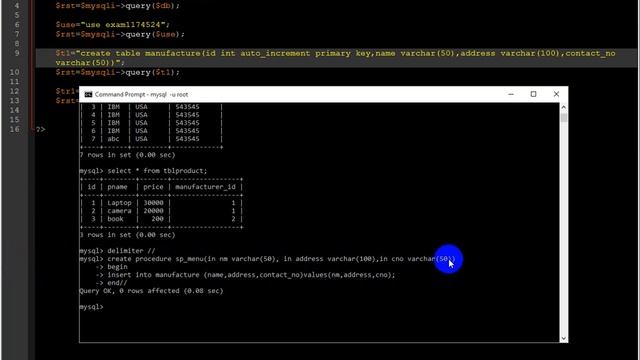Click the '$rst=$mysqli->query($use);' code line
This screenshot has width=640, height=360.
120,34
